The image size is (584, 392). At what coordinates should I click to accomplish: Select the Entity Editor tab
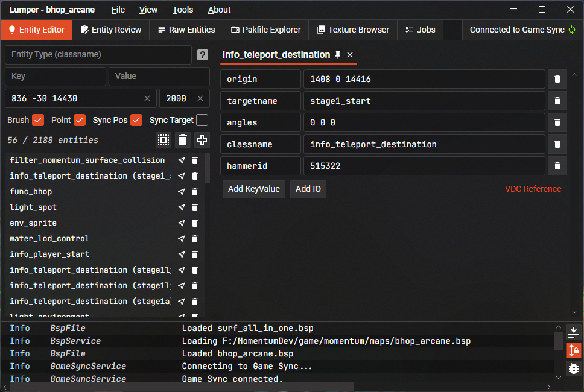click(x=36, y=30)
